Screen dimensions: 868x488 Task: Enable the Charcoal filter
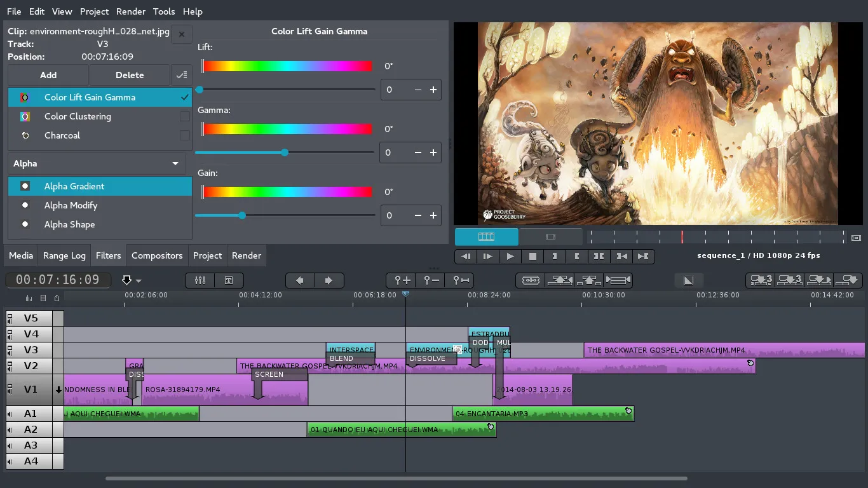184,135
